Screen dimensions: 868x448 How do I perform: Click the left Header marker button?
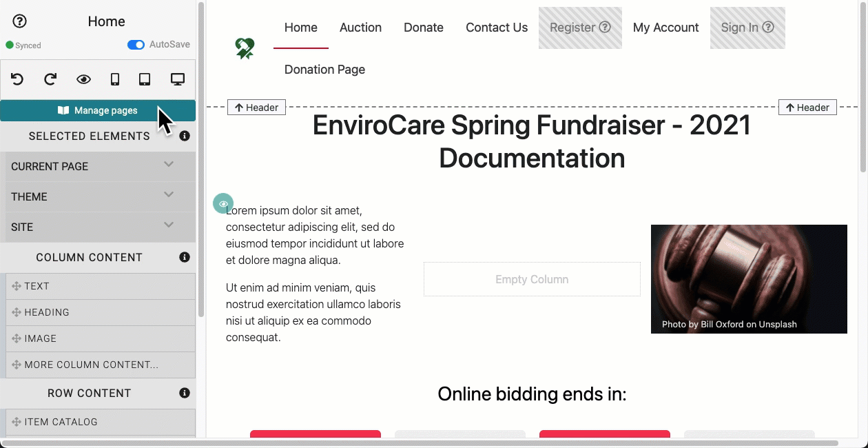(256, 108)
